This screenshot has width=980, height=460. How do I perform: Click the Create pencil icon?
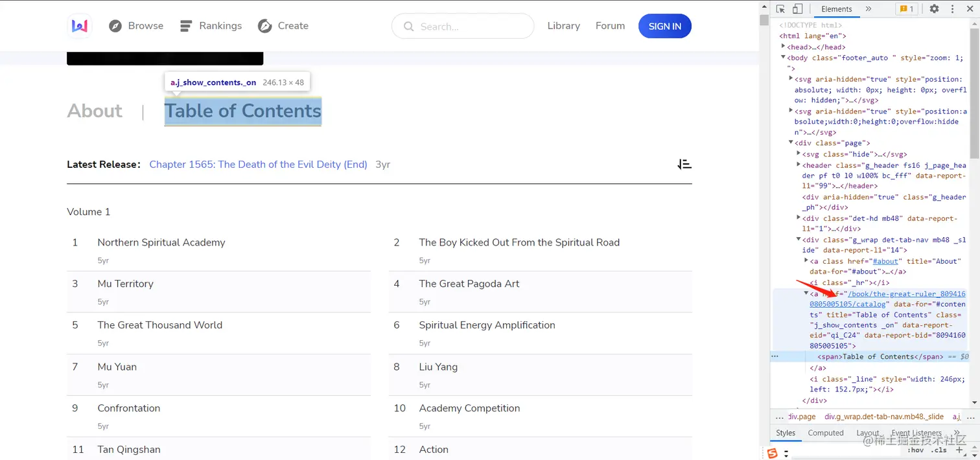[264, 26]
